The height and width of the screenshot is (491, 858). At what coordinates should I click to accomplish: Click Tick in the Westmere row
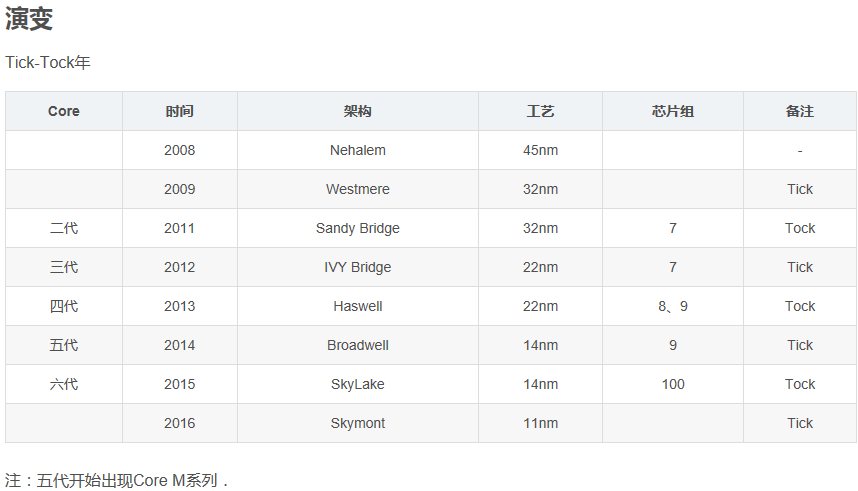[799, 189]
